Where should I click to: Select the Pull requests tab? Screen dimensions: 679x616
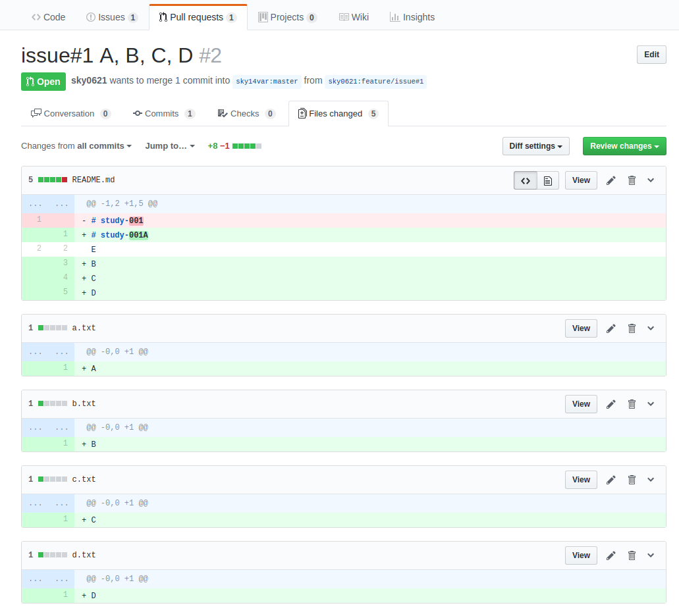pyautogui.click(x=198, y=17)
